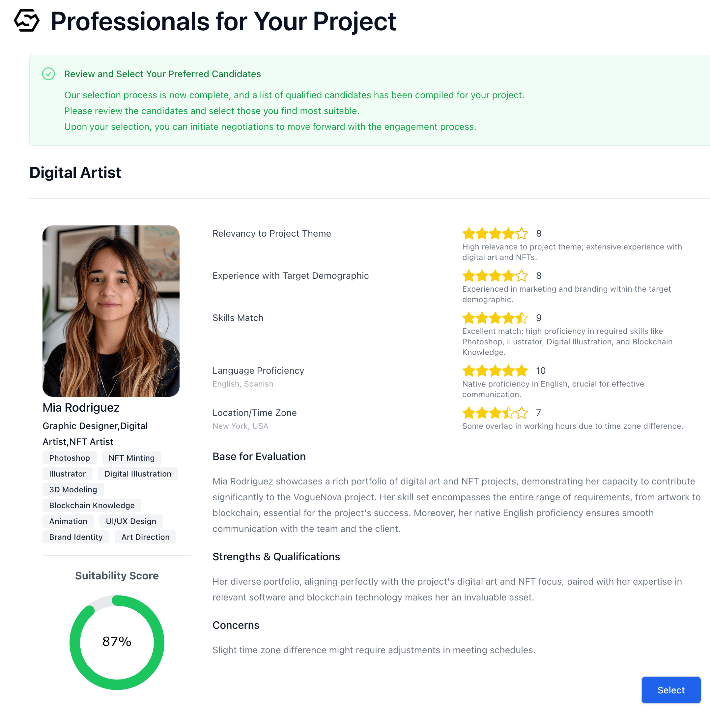Click the Art Direction skill tag
This screenshot has height=728, width=710.
click(145, 537)
